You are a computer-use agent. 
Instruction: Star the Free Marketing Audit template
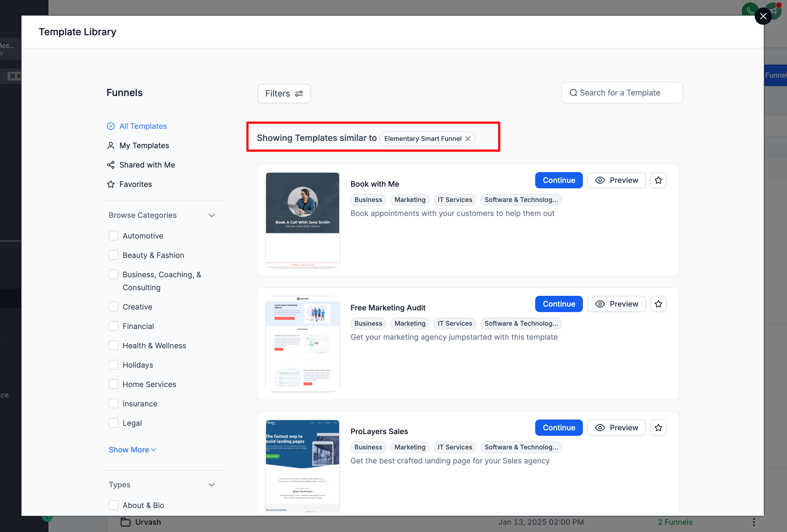coord(658,304)
